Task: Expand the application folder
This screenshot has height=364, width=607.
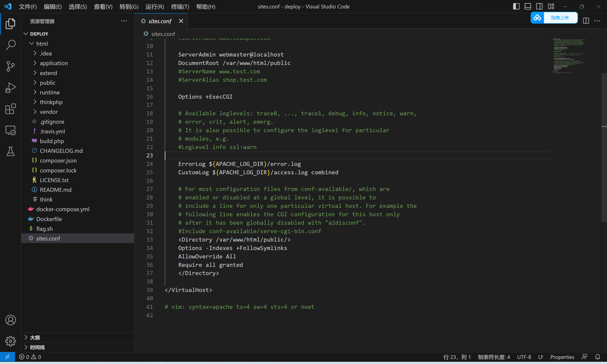Action: point(54,63)
